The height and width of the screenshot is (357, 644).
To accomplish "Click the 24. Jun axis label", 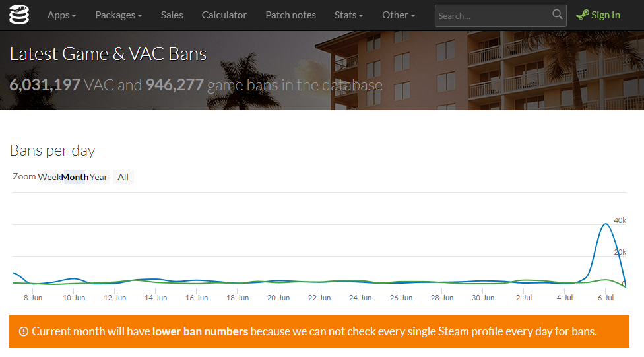I will point(360,298).
